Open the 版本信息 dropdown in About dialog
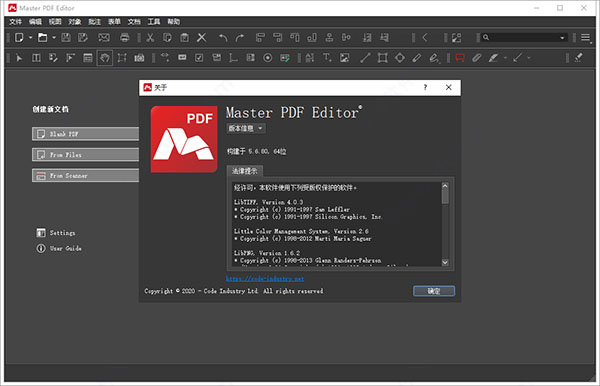The width and height of the screenshot is (600, 386). pyautogui.click(x=246, y=129)
